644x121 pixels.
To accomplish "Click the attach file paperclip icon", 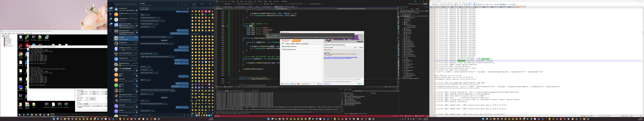I will click(141, 115).
